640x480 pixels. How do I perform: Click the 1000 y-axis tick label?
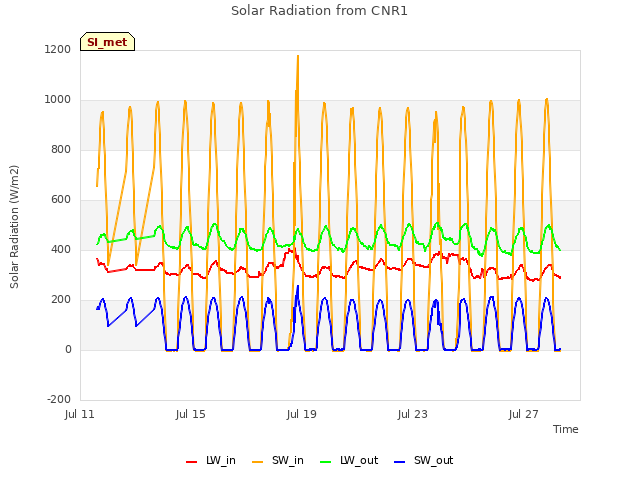pyautogui.click(x=58, y=100)
